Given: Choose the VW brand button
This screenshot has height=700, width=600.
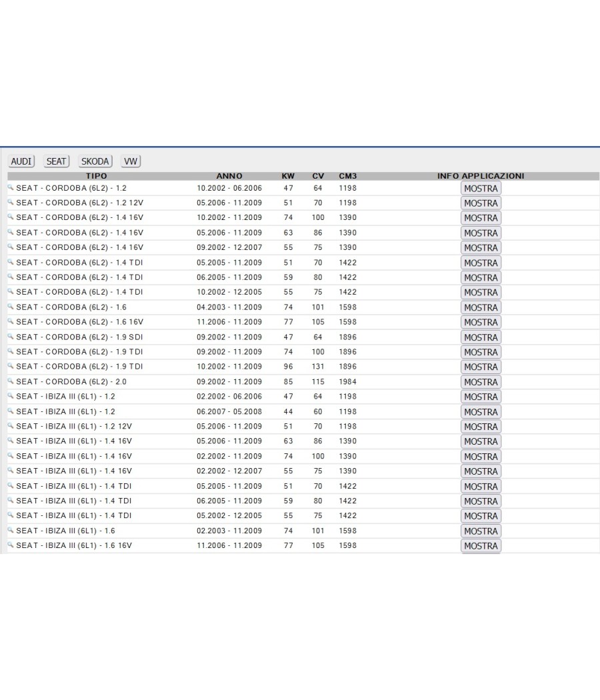Looking at the screenshot, I should (131, 161).
